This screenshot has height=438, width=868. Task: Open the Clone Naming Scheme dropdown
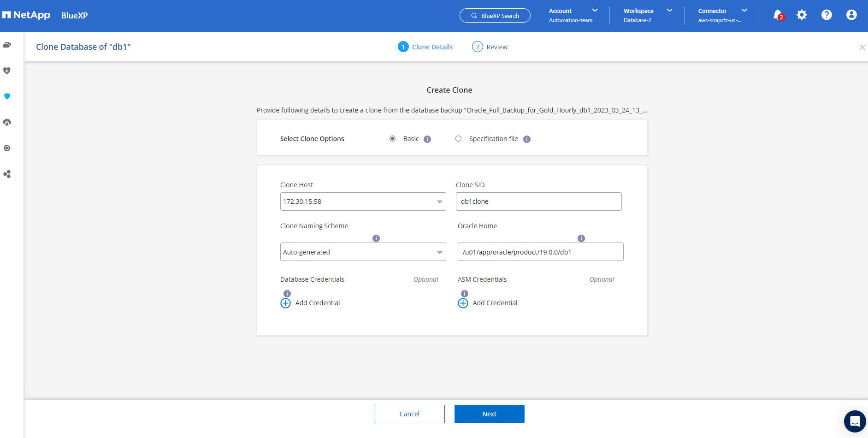point(363,252)
